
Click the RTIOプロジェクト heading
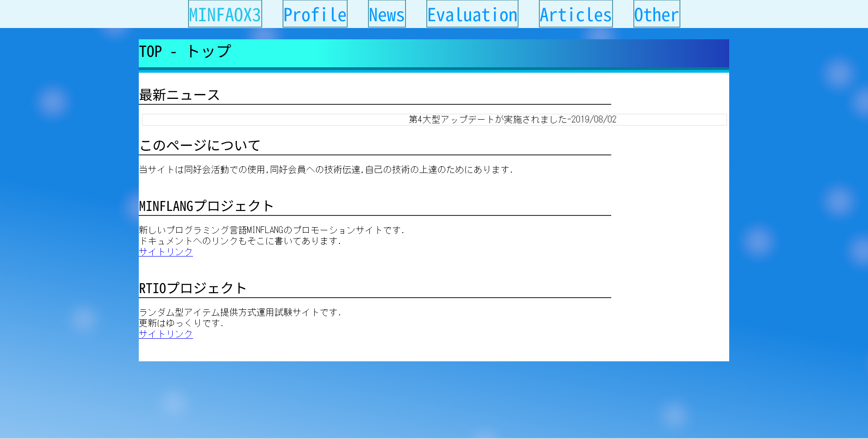pyautogui.click(x=193, y=289)
